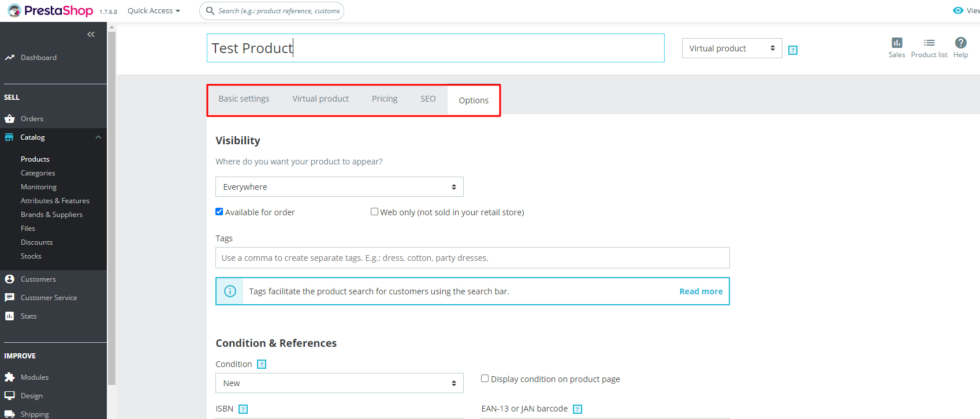Collapse the sidebar with double-chevron icon
Screen dimensions: 980x419
(91, 35)
